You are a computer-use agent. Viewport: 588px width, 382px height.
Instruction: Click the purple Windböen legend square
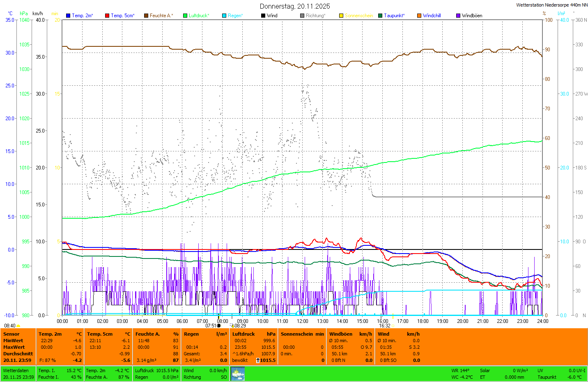click(x=458, y=16)
